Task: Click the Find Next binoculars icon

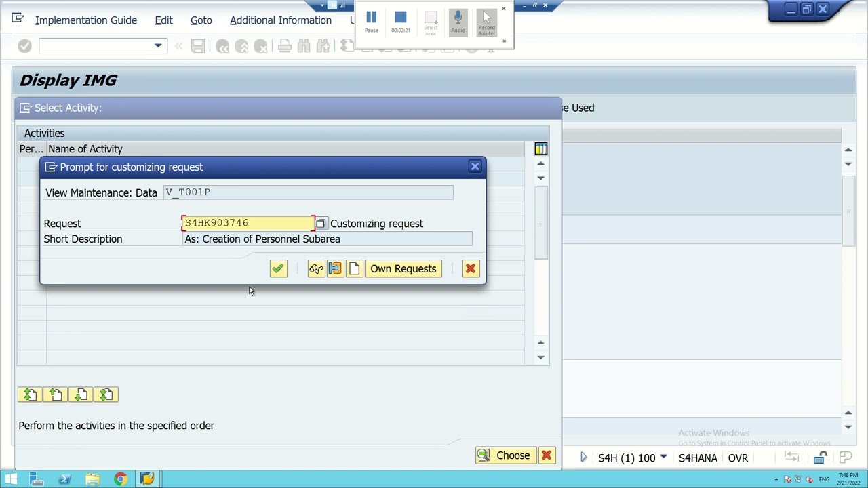Action: 323,46
